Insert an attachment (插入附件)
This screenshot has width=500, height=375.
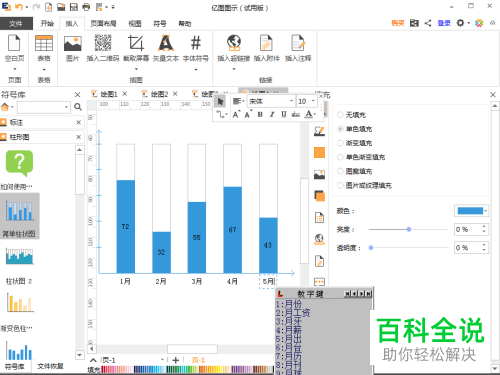266,49
